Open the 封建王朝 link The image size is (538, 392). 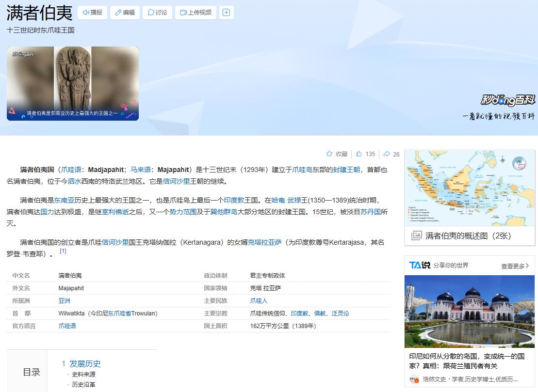point(346,170)
